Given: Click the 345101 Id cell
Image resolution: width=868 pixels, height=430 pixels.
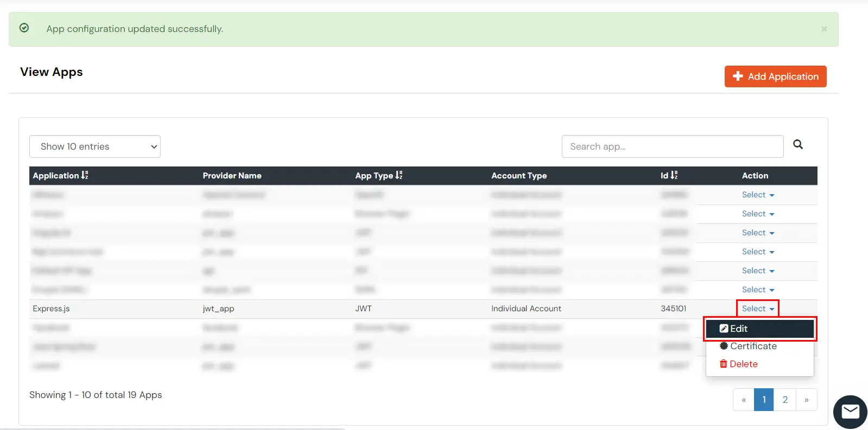Looking at the screenshot, I should [x=673, y=309].
